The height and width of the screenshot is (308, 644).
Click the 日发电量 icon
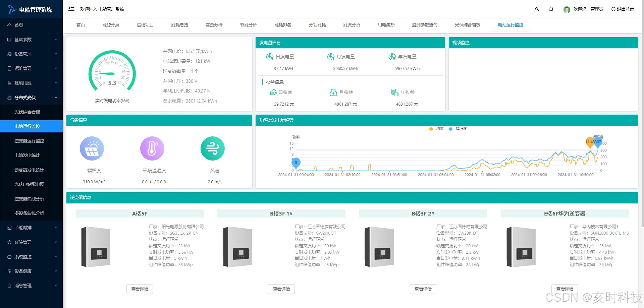270,57
